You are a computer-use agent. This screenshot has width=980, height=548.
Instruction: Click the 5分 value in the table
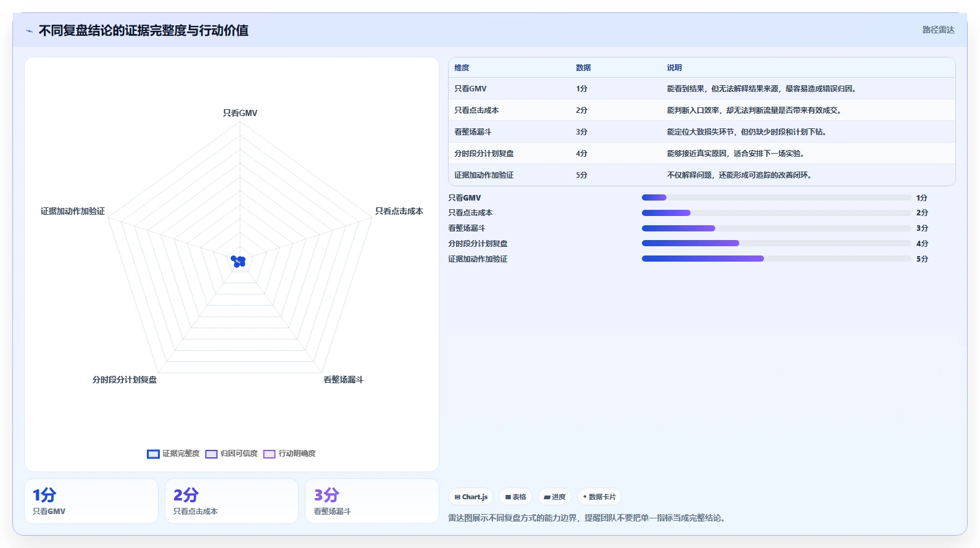click(582, 175)
